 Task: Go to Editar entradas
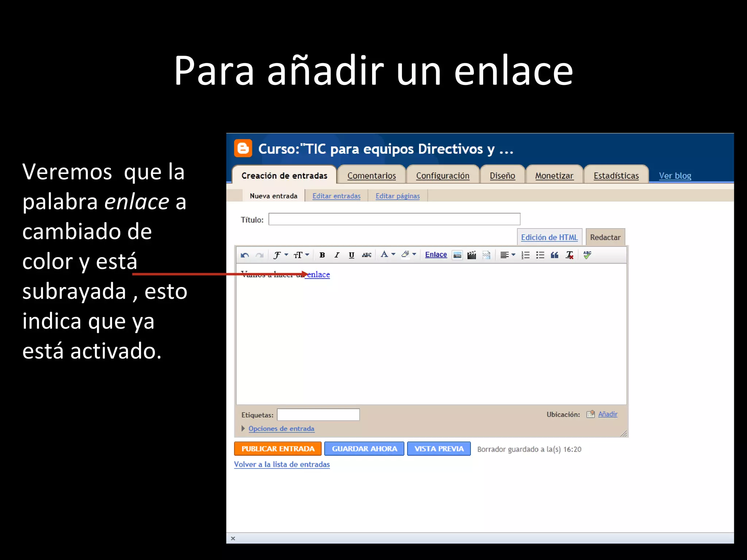pyautogui.click(x=336, y=196)
